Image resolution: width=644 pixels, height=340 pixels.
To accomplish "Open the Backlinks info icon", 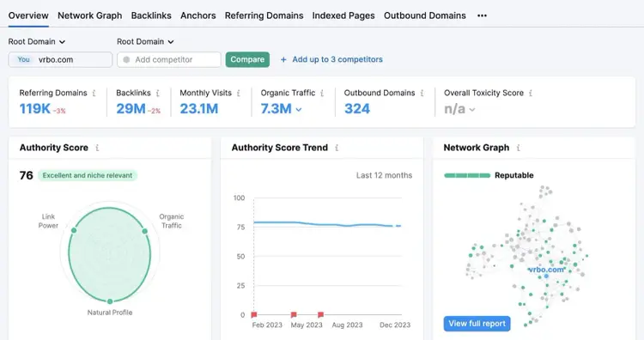I will 158,94.
